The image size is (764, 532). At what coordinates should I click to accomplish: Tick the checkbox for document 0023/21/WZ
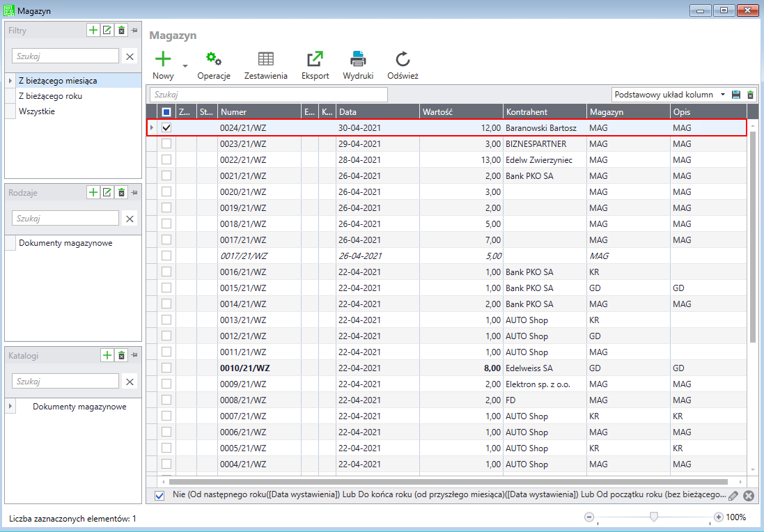coord(166,143)
